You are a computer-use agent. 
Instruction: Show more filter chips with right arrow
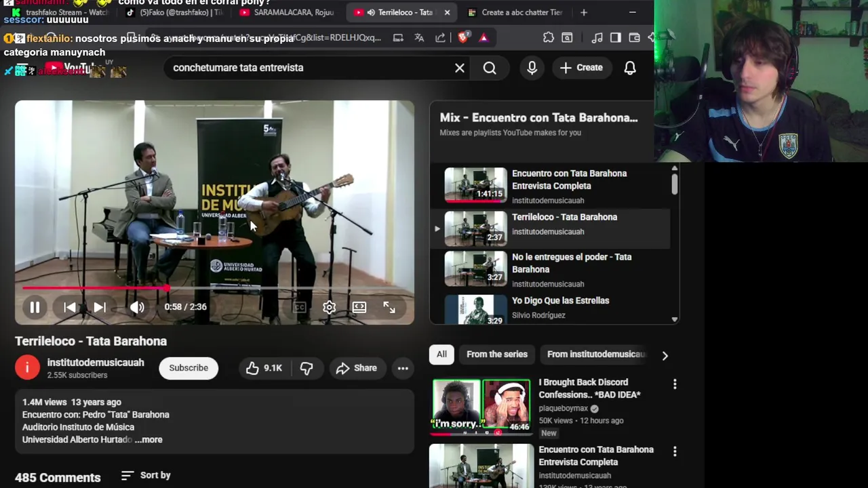(x=665, y=355)
